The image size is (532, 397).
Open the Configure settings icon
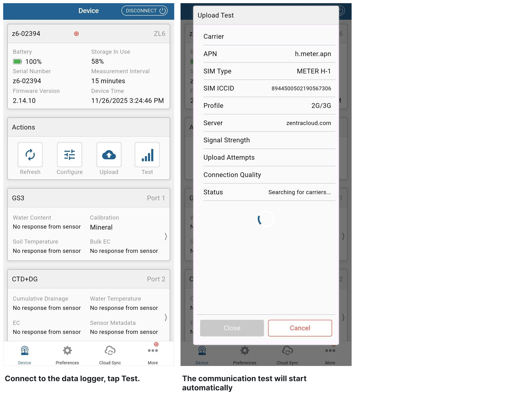(x=69, y=155)
